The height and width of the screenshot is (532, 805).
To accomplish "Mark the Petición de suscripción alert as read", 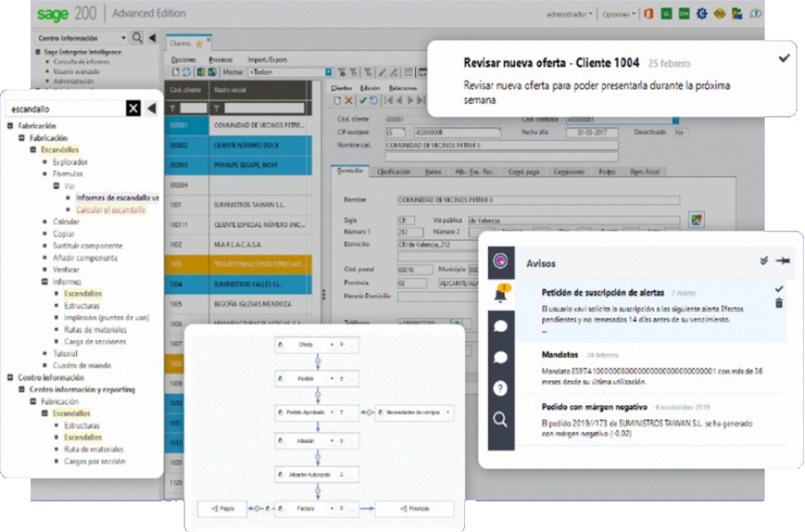I will click(778, 288).
